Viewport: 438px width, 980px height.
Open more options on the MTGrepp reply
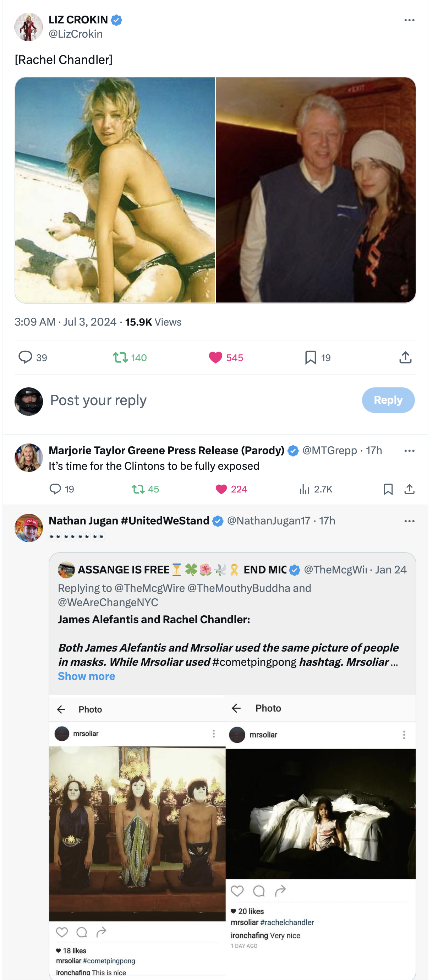409,451
